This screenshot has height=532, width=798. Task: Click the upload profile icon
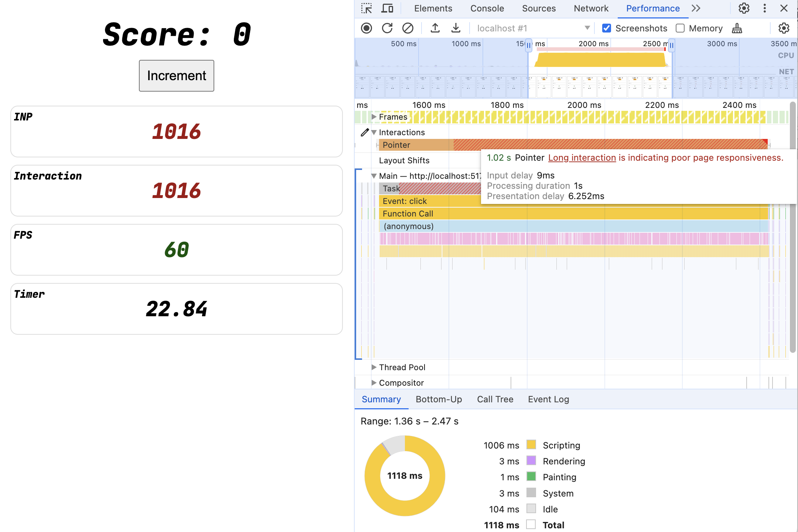(x=434, y=28)
